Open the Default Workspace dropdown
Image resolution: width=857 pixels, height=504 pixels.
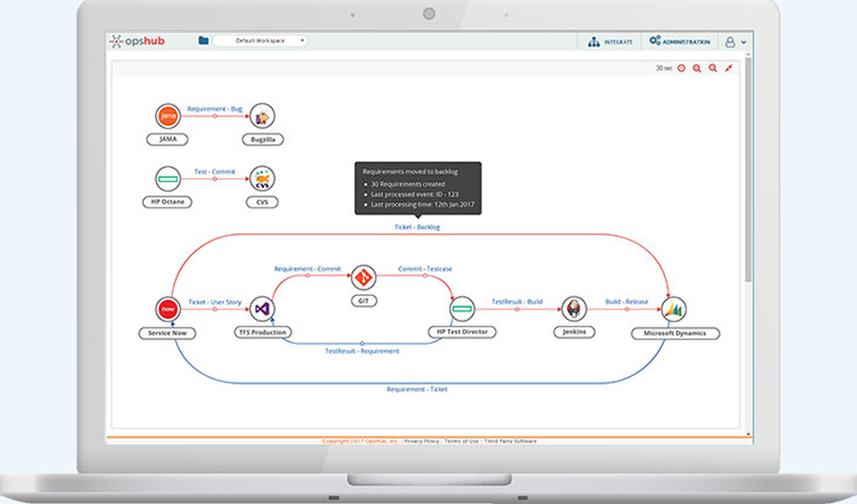pos(261,40)
